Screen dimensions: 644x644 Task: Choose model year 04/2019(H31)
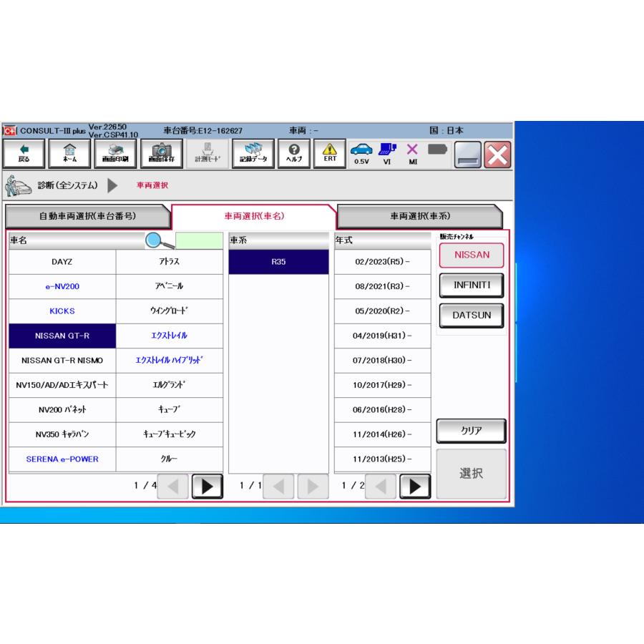(382, 335)
